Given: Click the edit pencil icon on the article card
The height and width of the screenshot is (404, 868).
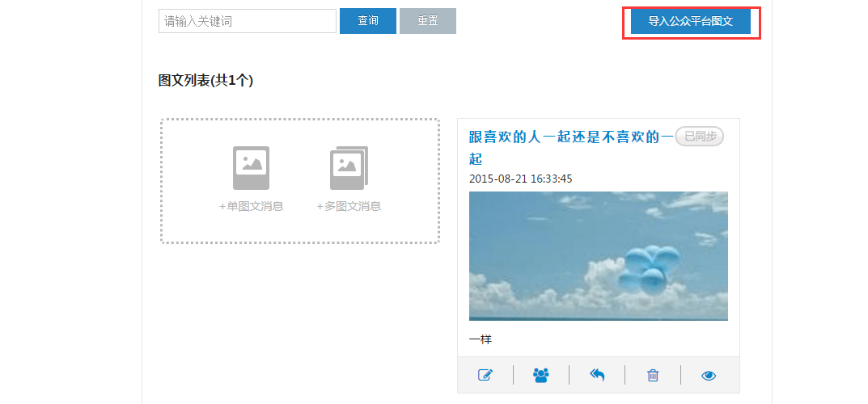Looking at the screenshot, I should (x=485, y=375).
